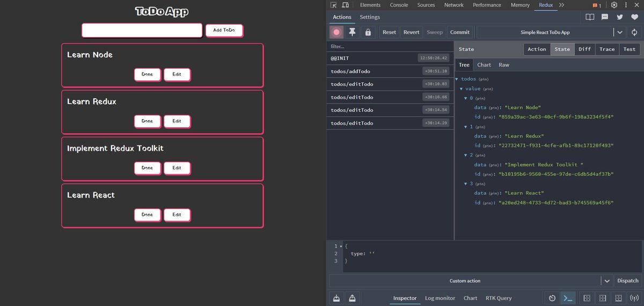
Task: Open the remote connection antenna icon
Action: pyautogui.click(x=634, y=298)
